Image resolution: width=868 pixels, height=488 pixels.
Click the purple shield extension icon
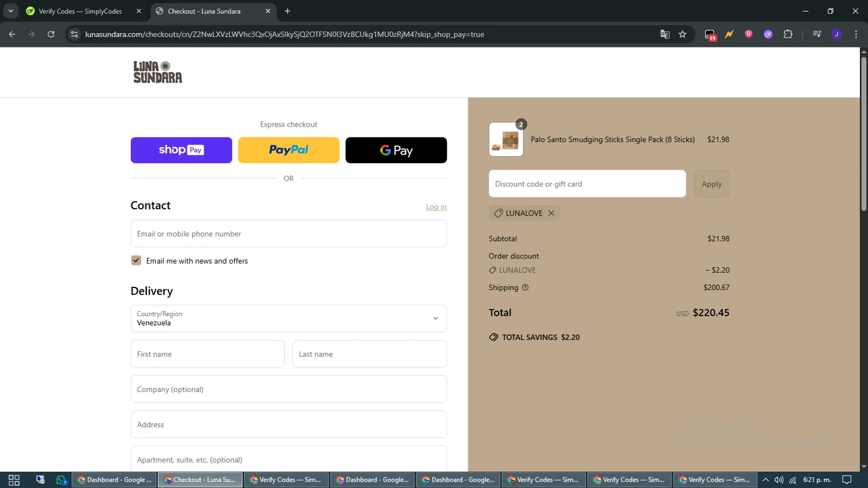(x=748, y=34)
